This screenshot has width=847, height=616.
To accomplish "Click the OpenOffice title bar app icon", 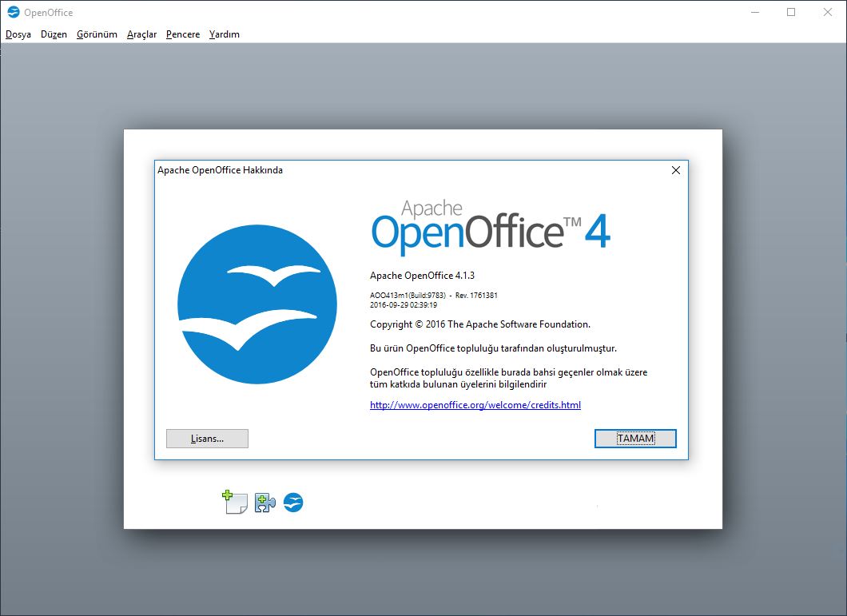I will click(14, 12).
